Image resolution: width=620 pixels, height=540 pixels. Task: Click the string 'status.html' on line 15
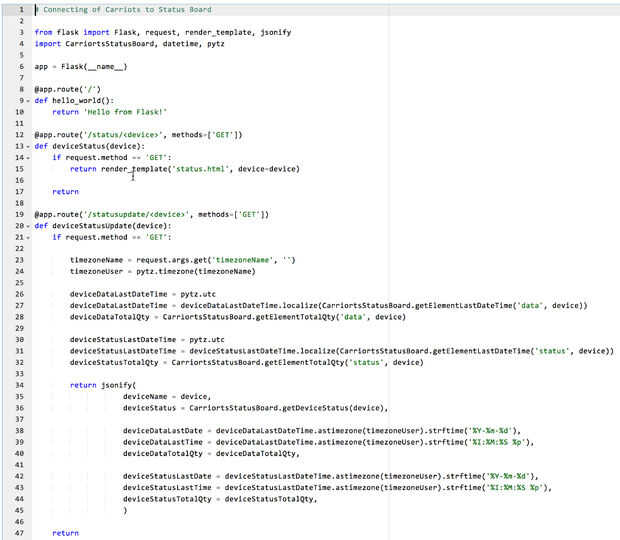(200, 169)
